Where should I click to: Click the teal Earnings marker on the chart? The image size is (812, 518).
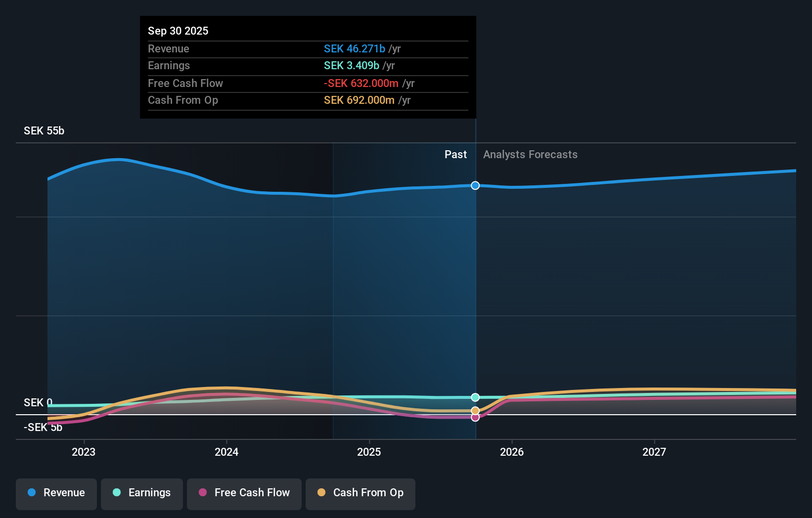pos(475,397)
